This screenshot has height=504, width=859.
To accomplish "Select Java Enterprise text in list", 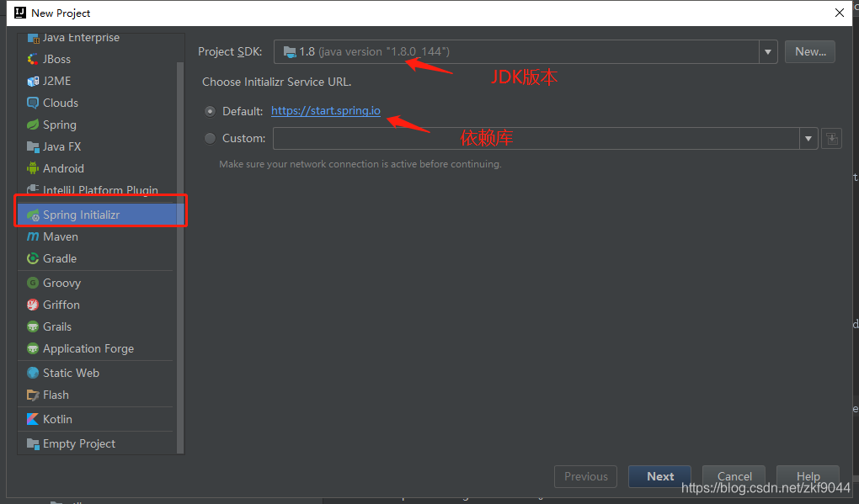I will tap(81, 38).
